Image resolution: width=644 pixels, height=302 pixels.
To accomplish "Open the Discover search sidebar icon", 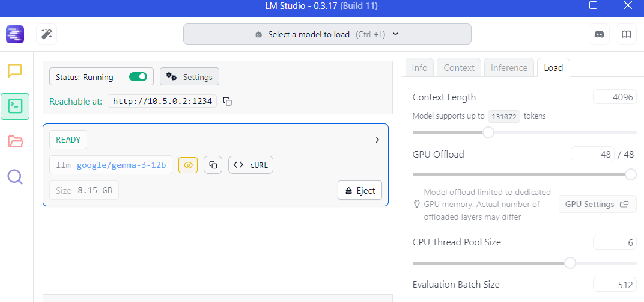I will 15,177.
